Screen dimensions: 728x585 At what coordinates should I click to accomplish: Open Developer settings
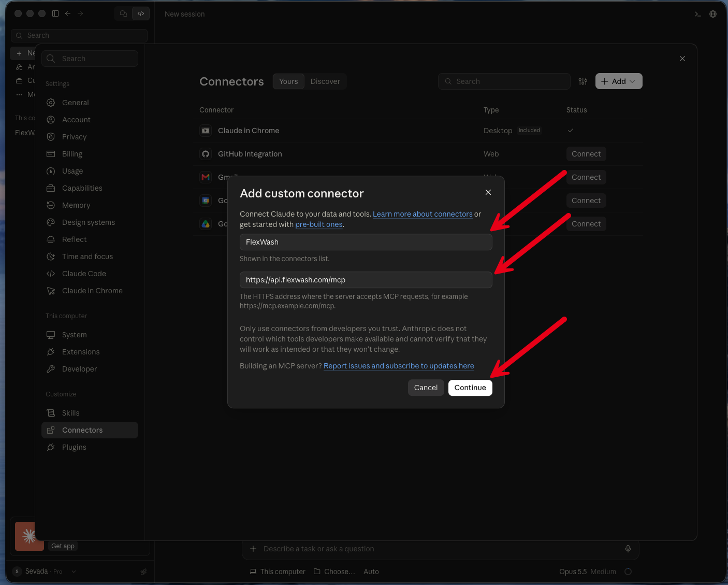(x=90, y=369)
